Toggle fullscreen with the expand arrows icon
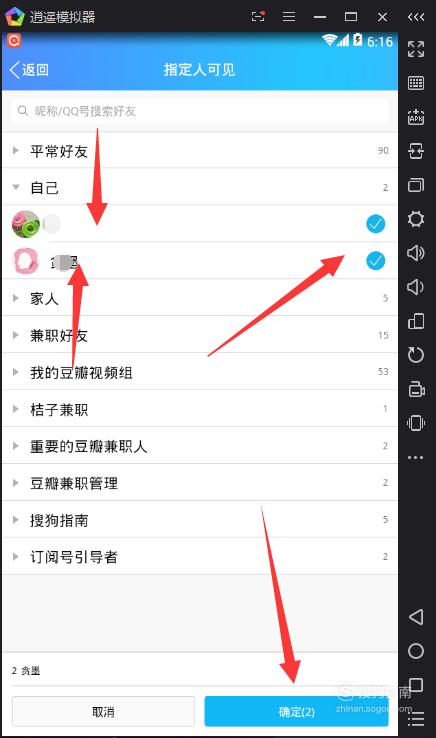 click(416, 49)
